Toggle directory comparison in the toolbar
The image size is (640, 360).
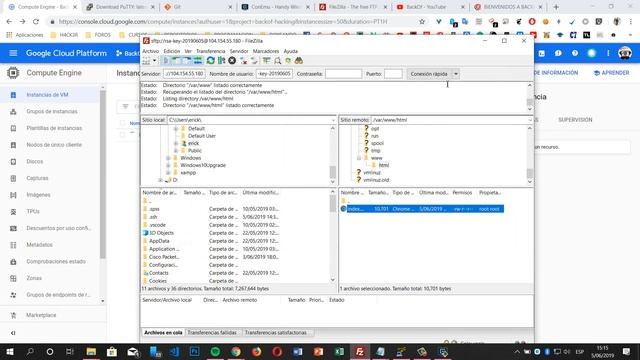point(278,61)
